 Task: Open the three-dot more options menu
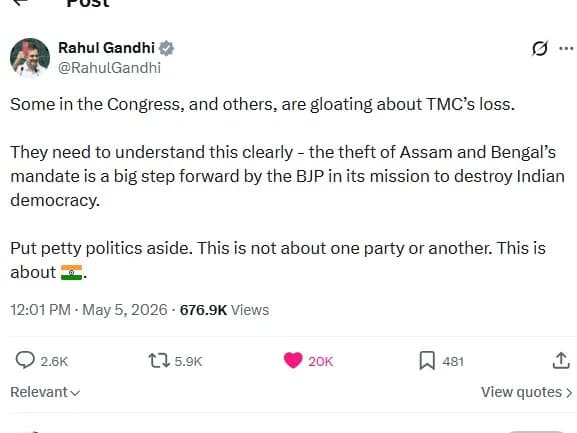coord(566,48)
